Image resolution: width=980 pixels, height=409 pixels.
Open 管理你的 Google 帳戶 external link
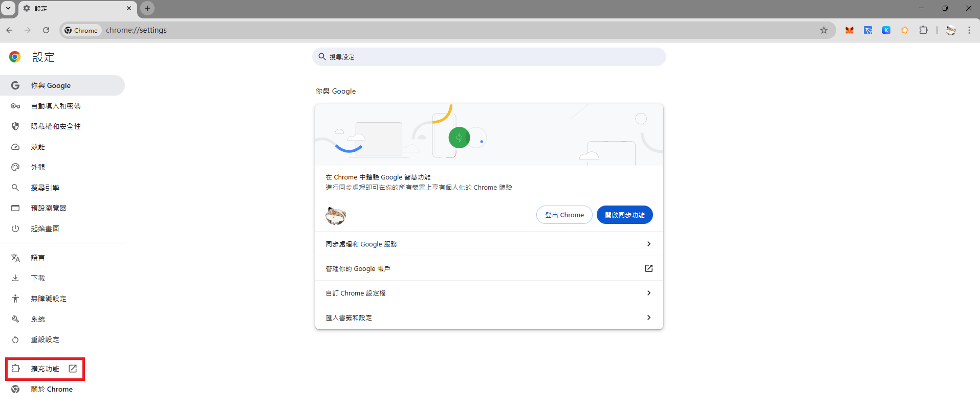point(489,268)
